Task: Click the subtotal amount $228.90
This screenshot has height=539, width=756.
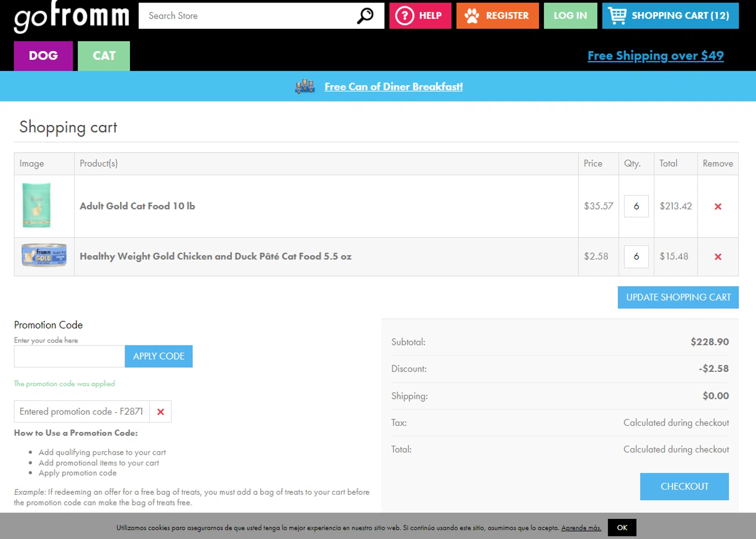Action: coord(710,342)
